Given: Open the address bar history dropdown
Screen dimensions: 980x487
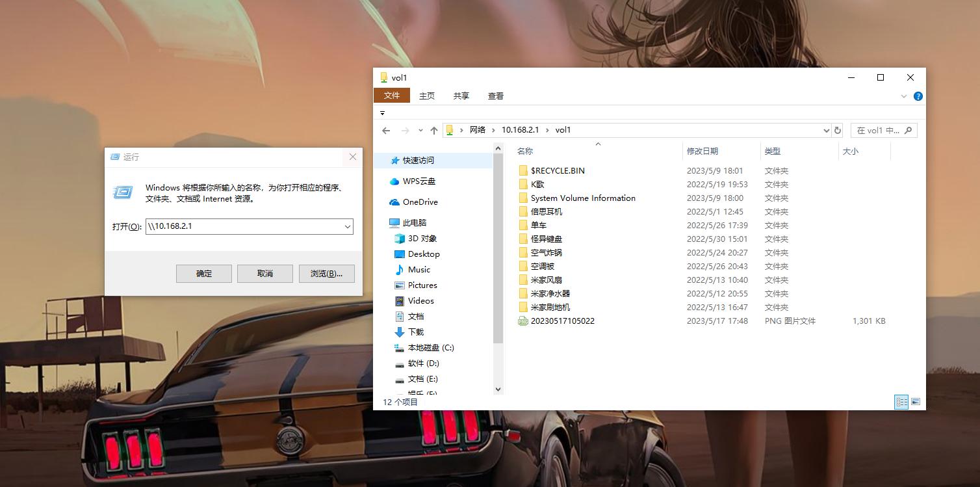Looking at the screenshot, I should [x=825, y=129].
